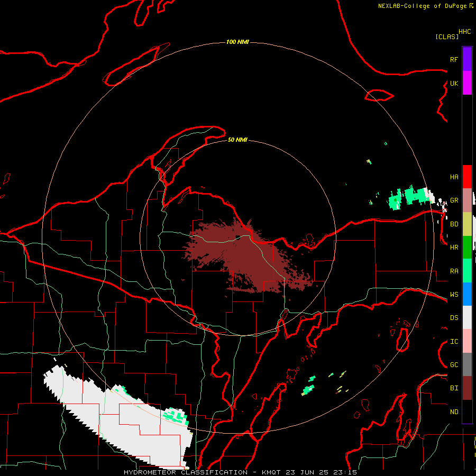Click the HHC product label
The height and width of the screenshot is (476, 476).
(464, 32)
